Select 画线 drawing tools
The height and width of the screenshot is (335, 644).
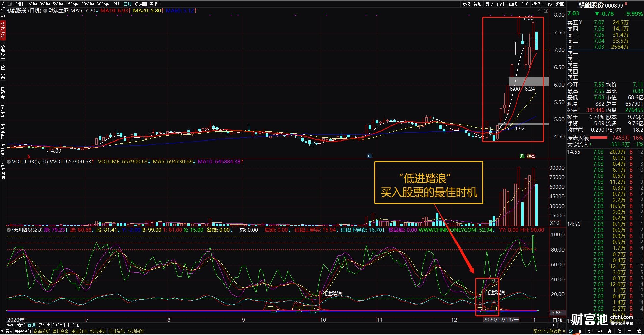pos(513,4)
